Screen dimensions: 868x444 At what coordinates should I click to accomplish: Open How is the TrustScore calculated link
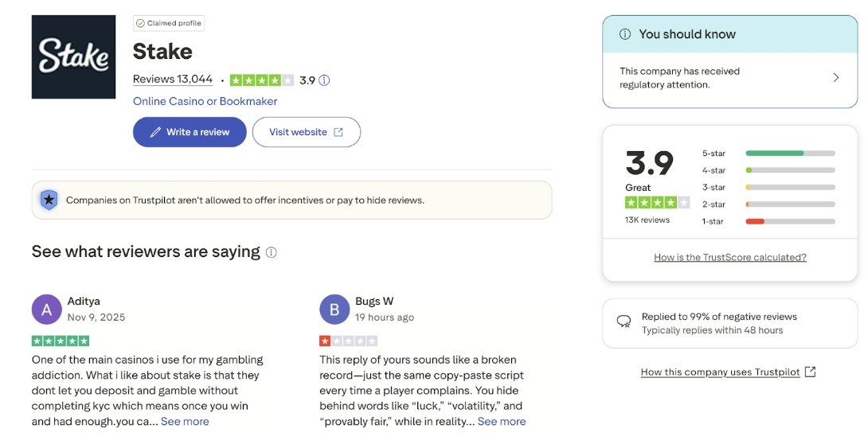click(729, 257)
